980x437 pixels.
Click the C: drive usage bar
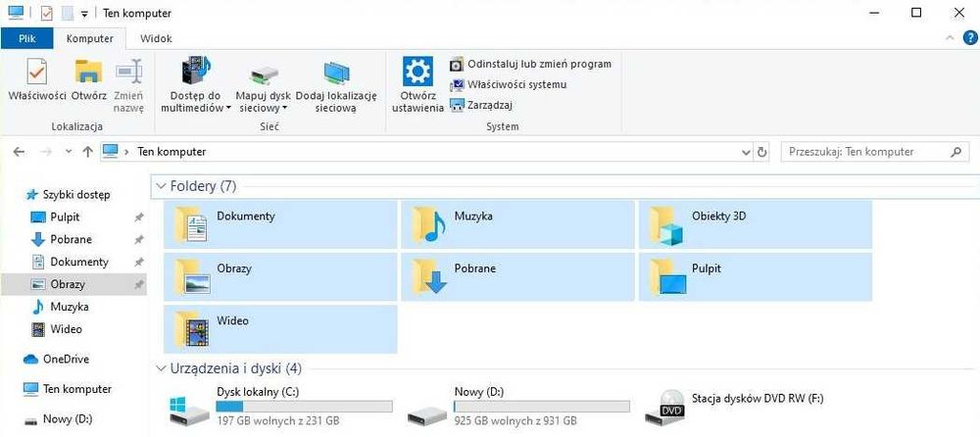[x=304, y=407]
